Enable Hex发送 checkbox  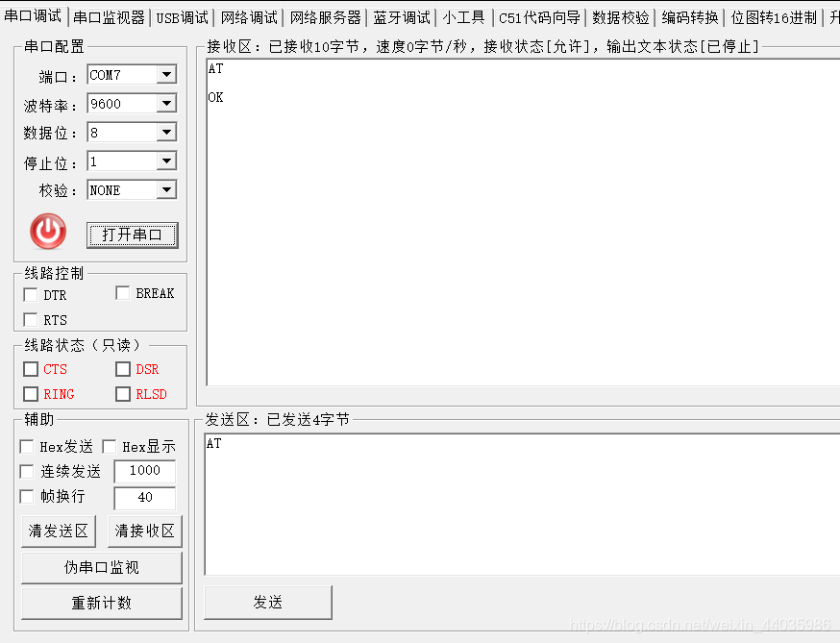(x=26, y=446)
